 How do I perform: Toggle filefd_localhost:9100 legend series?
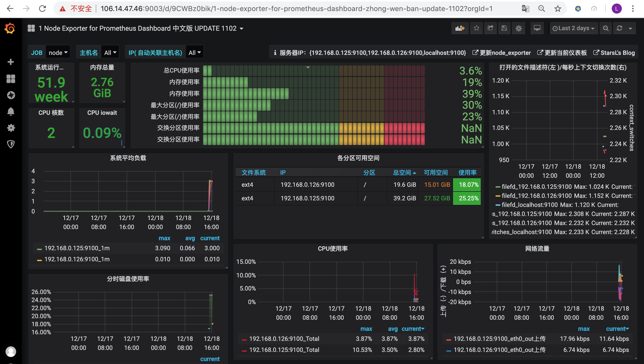point(530,205)
